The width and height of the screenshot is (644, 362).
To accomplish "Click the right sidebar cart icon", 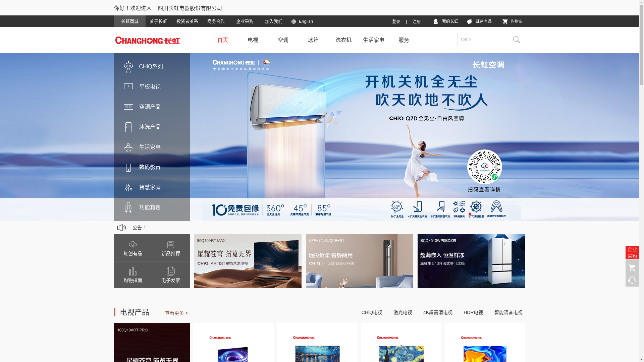I will point(632,267).
